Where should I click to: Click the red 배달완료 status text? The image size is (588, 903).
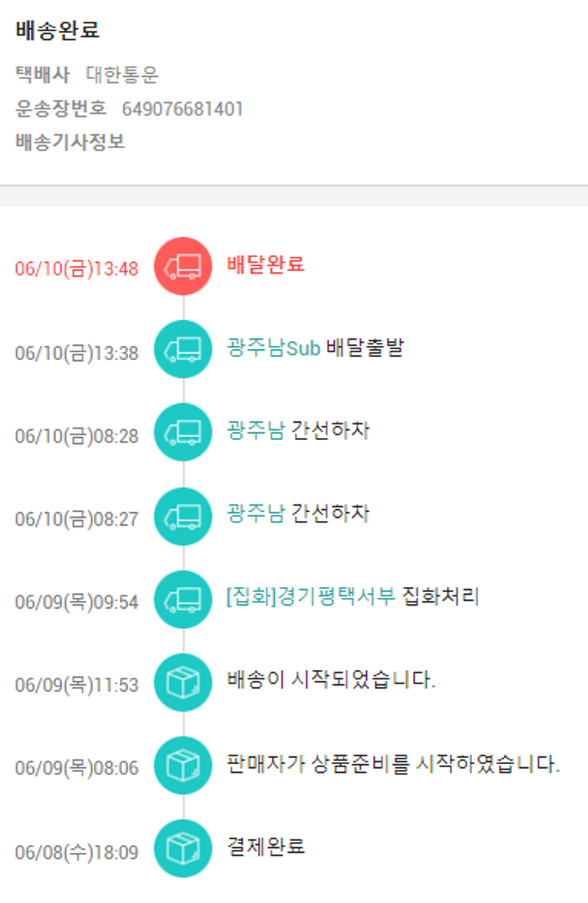click(x=265, y=264)
